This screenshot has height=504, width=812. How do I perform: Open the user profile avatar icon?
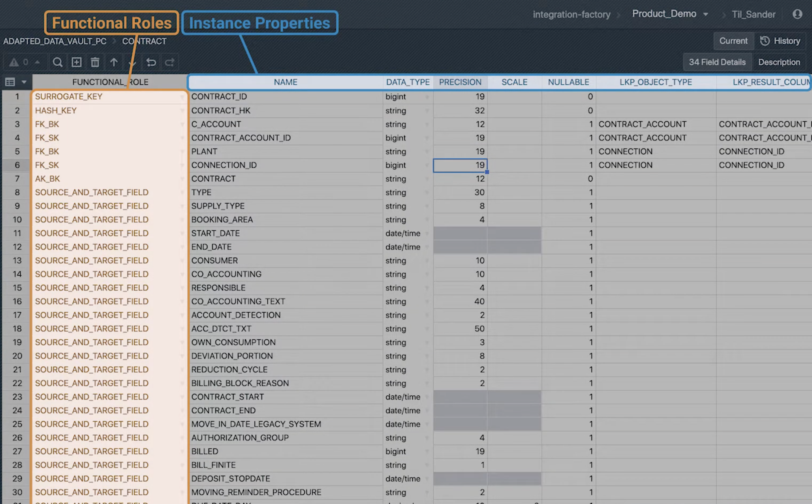click(x=797, y=14)
